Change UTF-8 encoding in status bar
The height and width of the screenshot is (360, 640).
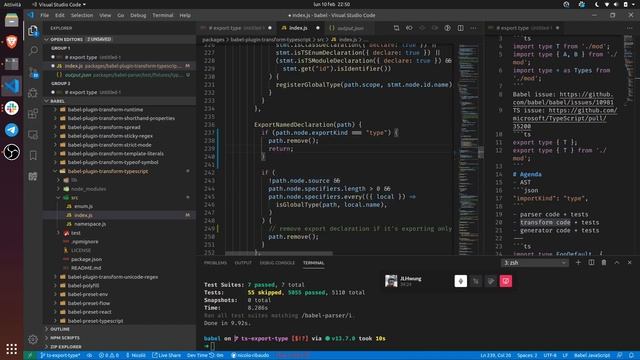550,355
